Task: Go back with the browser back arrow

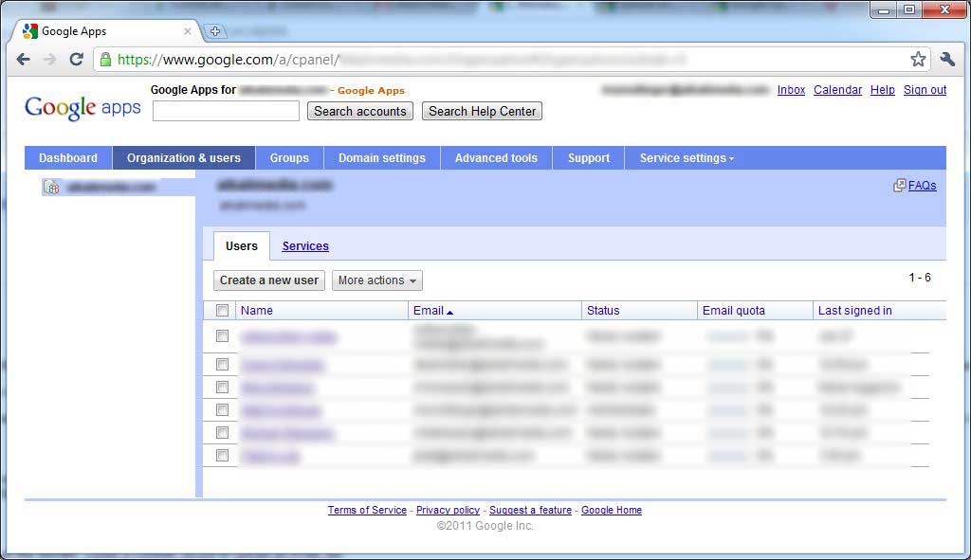Action: tap(23, 60)
